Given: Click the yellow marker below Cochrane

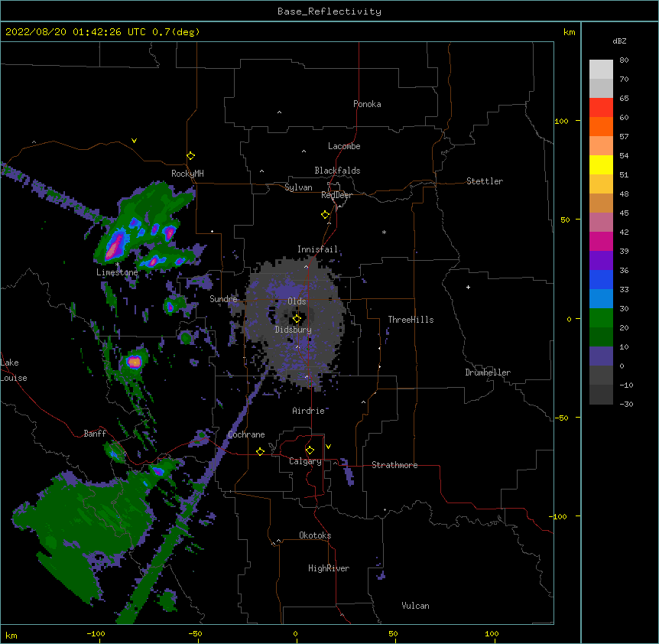Looking at the screenshot, I should click(x=260, y=451).
